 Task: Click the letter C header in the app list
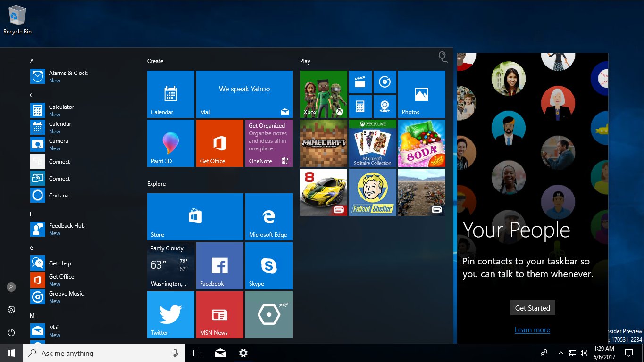point(32,95)
